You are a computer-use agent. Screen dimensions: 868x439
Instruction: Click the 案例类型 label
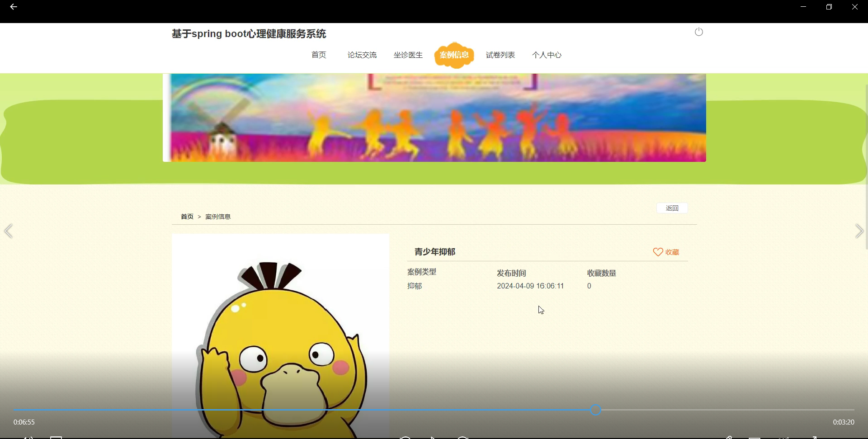pos(422,272)
